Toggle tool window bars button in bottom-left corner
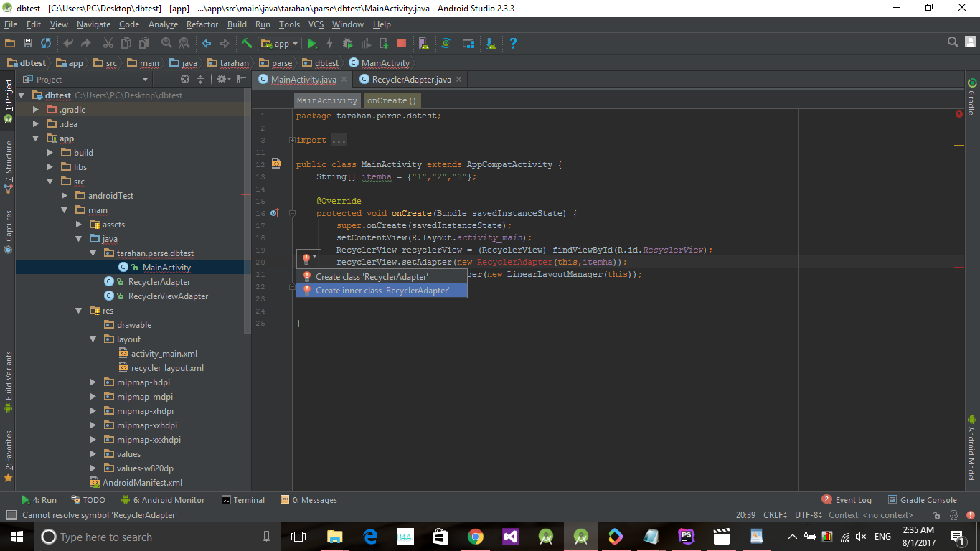The image size is (980, 551). tap(10, 515)
